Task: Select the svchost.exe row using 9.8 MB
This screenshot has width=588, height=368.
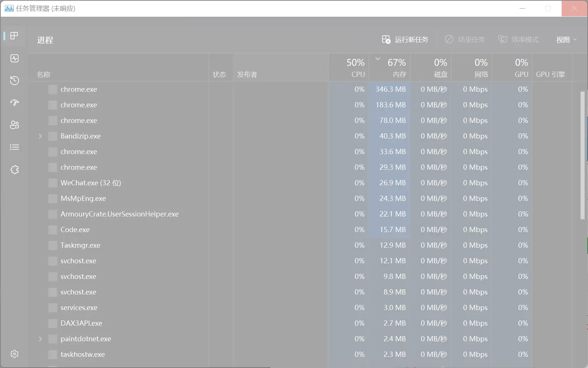Action: coord(300,277)
